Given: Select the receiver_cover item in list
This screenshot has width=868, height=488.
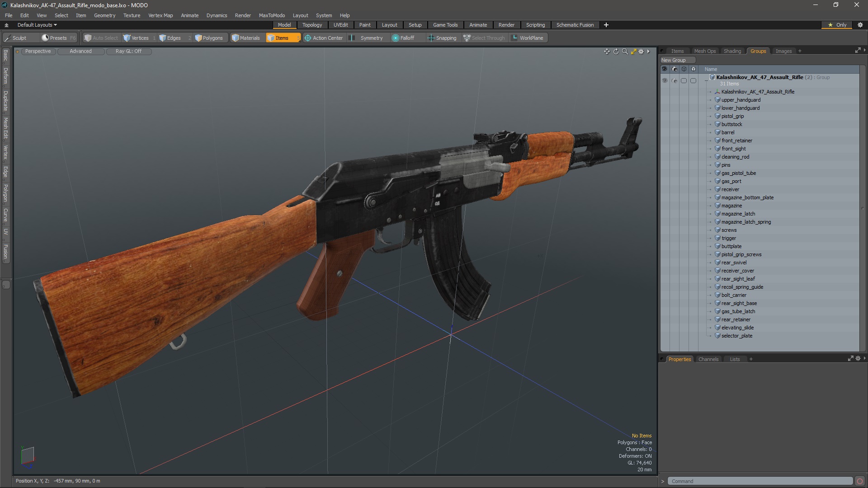Looking at the screenshot, I should click(x=737, y=271).
